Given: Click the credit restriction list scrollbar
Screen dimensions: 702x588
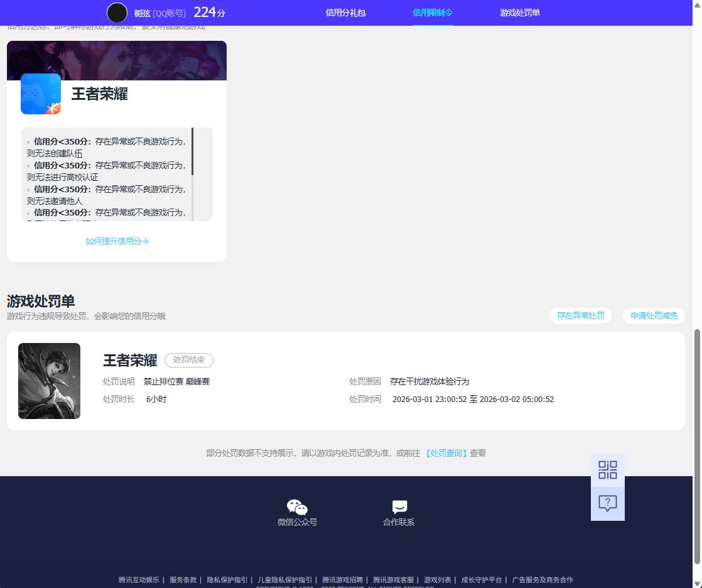Looking at the screenshot, I should [193, 151].
